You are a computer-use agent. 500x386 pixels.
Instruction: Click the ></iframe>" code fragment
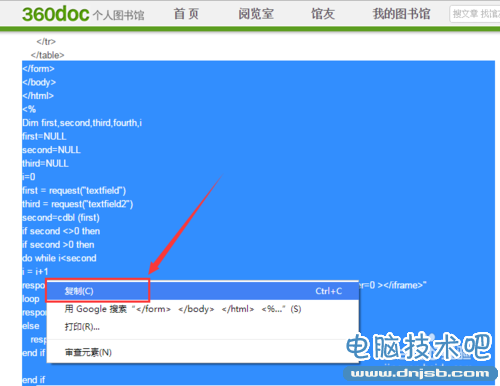[402, 285]
